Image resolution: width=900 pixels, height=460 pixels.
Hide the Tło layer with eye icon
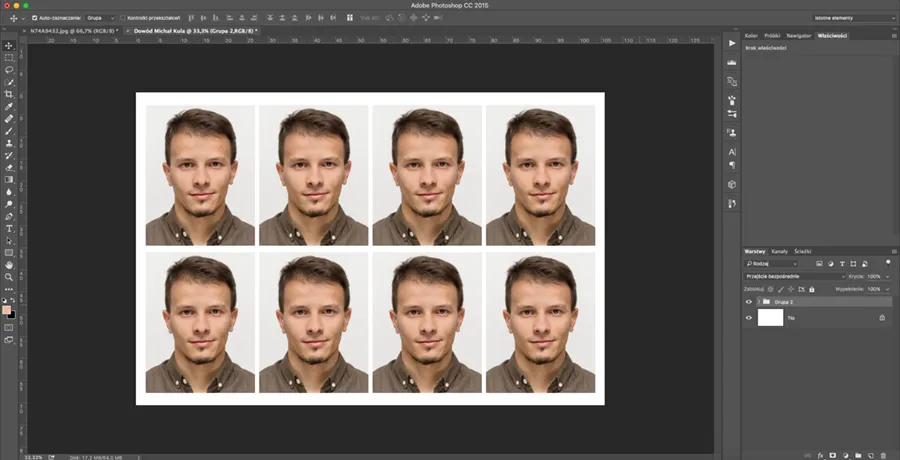(x=749, y=318)
